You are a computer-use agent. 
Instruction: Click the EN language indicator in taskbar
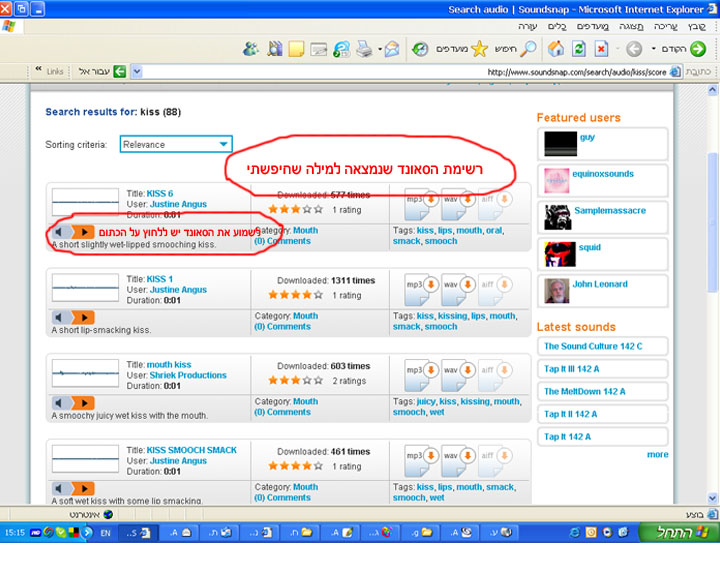106,533
